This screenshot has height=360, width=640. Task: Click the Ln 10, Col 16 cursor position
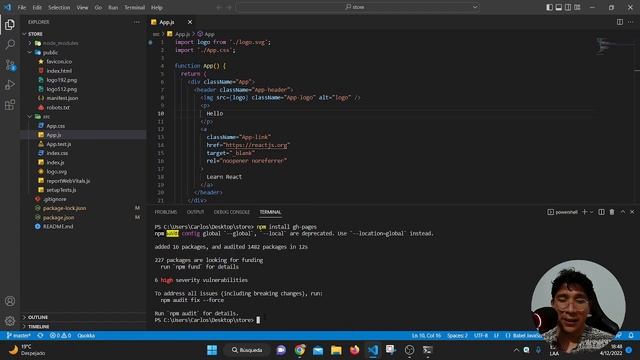coord(426,336)
